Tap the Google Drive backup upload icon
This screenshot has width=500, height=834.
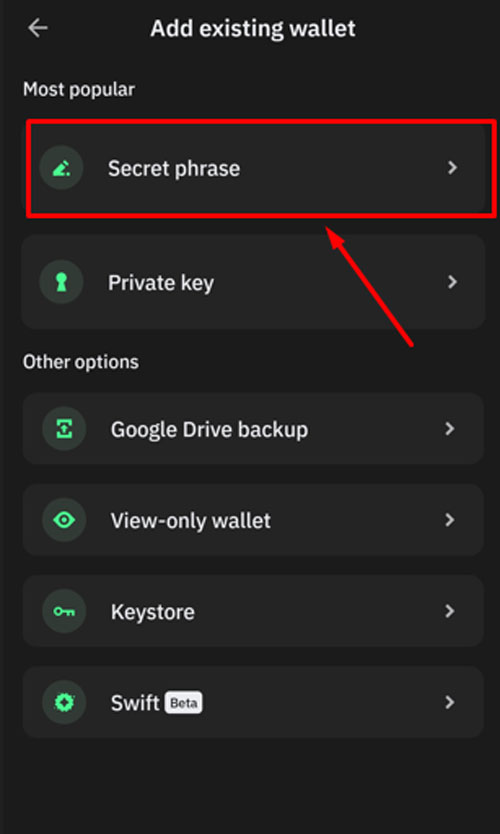pyautogui.click(x=64, y=429)
